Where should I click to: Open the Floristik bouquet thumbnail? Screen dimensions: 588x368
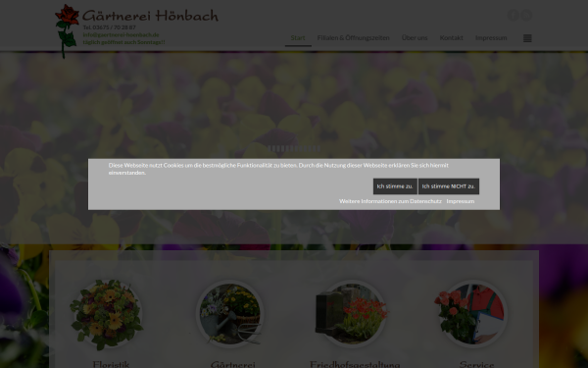[x=107, y=314]
